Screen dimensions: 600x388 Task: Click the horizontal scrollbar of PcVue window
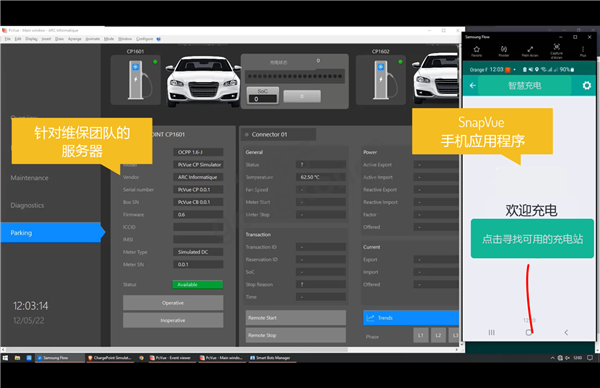click(x=177, y=349)
